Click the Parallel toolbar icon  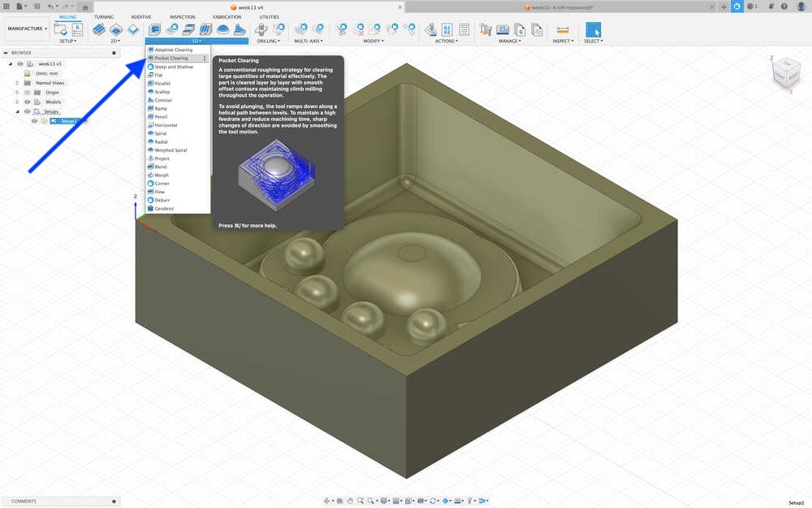tap(206, 29)
